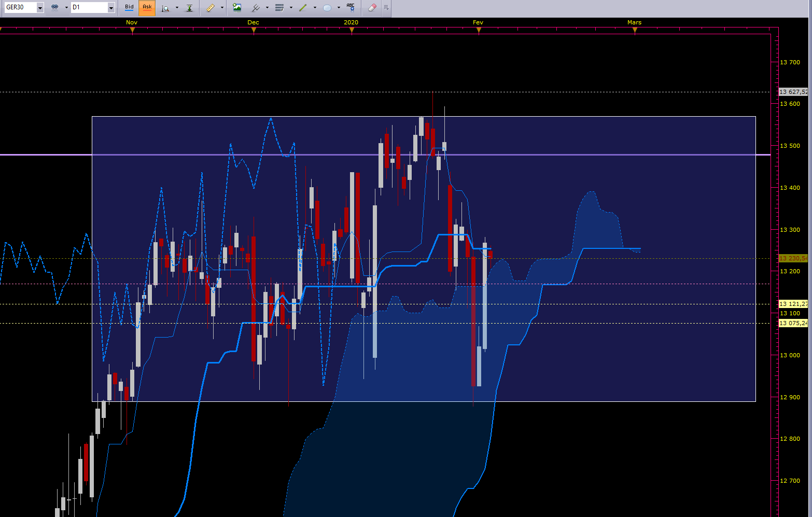Image resolution: width=812 pixels, height=517 pixels.
Task: Click the 13 121,27 price level label
Action: click(x=793, y=304)
